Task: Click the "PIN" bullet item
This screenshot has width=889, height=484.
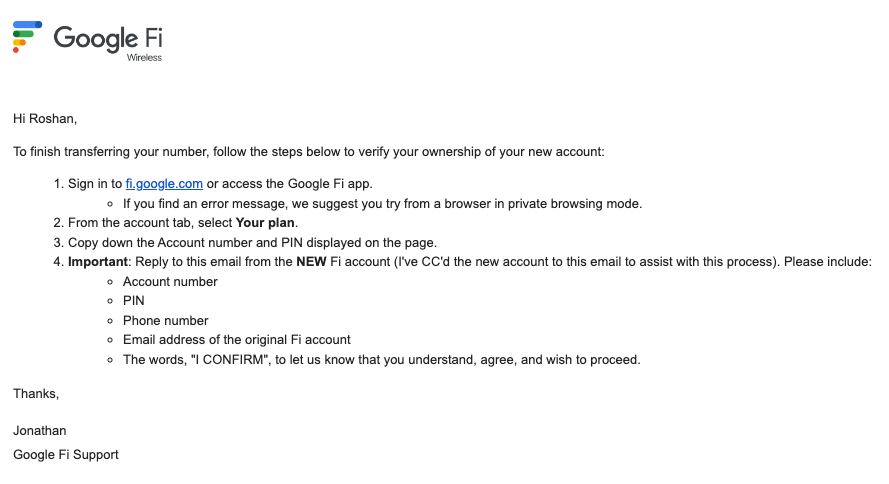Action: coord(134,301)
